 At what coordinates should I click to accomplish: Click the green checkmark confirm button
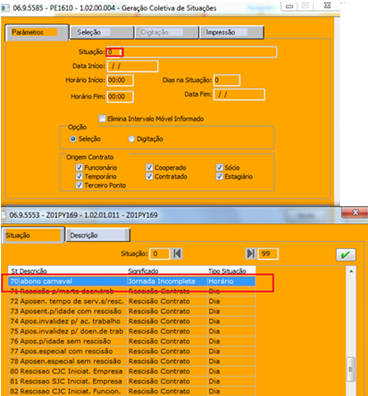coord(346,255)
